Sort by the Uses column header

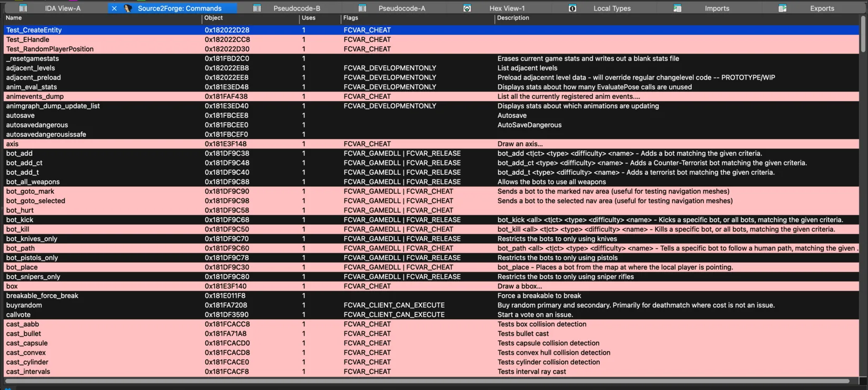pos(320,18)
